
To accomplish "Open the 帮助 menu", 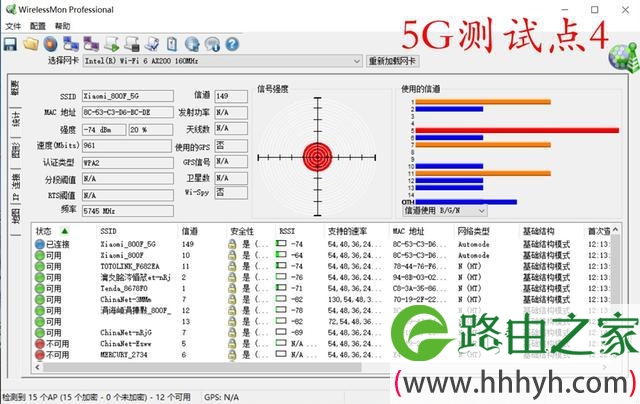I will point(62,26).
